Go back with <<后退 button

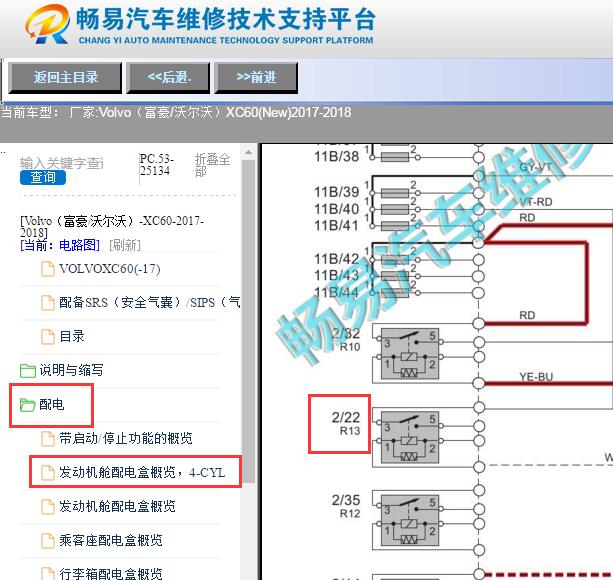(x=168, y=77)
